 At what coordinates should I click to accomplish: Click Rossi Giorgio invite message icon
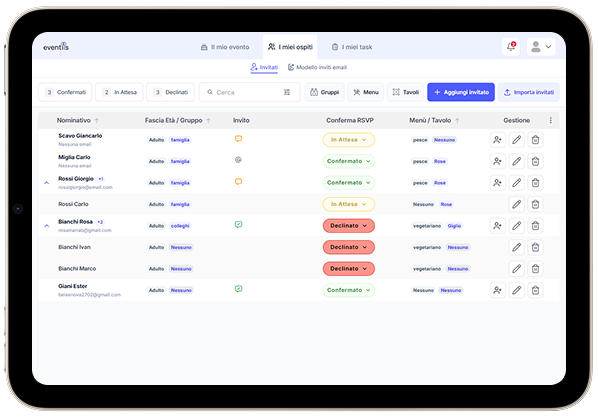coord(238,182)
